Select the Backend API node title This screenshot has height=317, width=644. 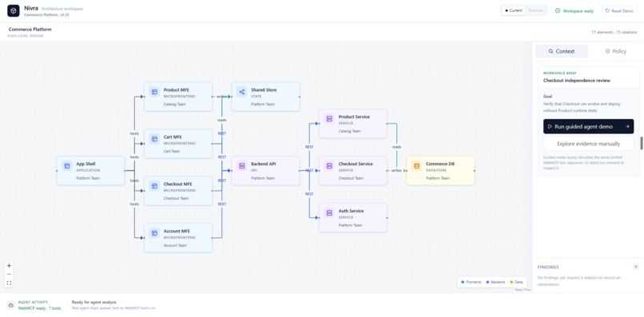[x=263, y=164]
